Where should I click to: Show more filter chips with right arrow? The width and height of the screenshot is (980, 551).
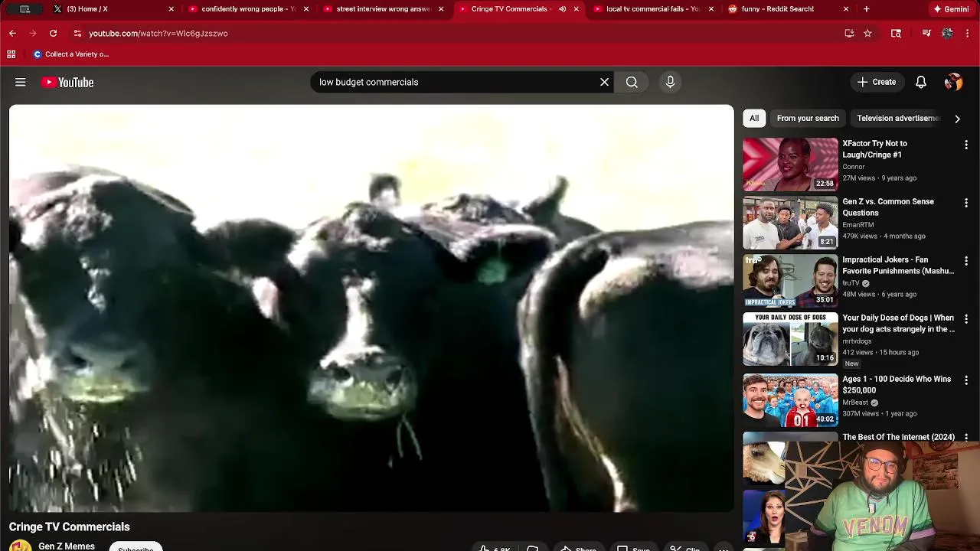click(957, 119)
